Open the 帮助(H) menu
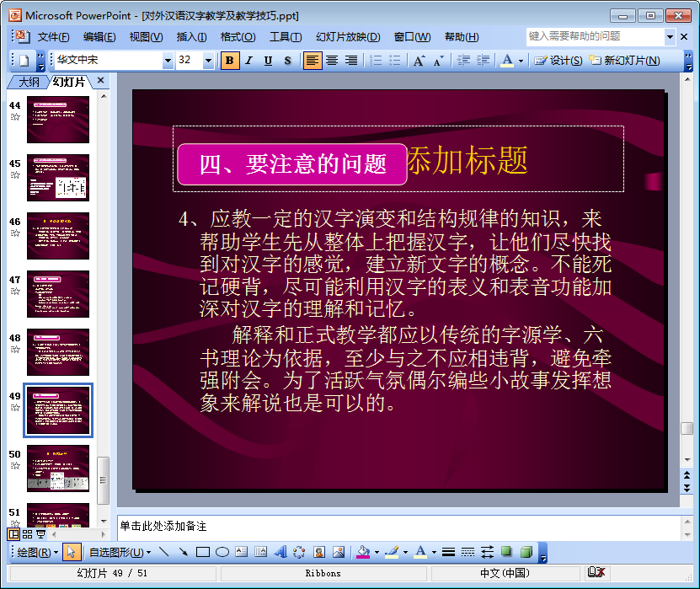 click(x=462, y=37)
